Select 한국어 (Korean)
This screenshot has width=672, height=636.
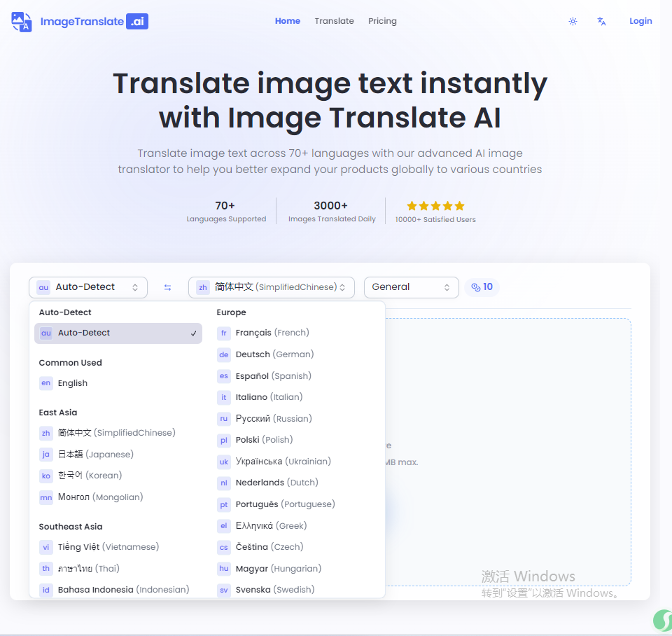pyautogui.click(x=118, y=476)
